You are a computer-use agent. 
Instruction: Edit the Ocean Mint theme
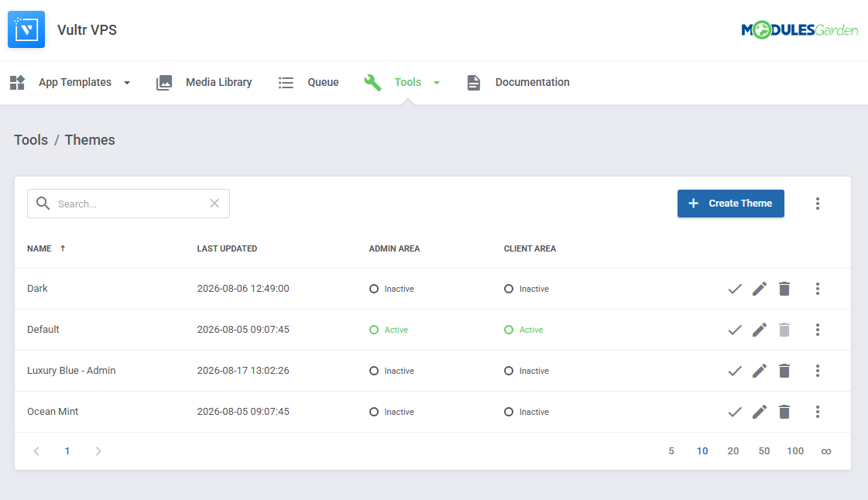coord(760,412)
